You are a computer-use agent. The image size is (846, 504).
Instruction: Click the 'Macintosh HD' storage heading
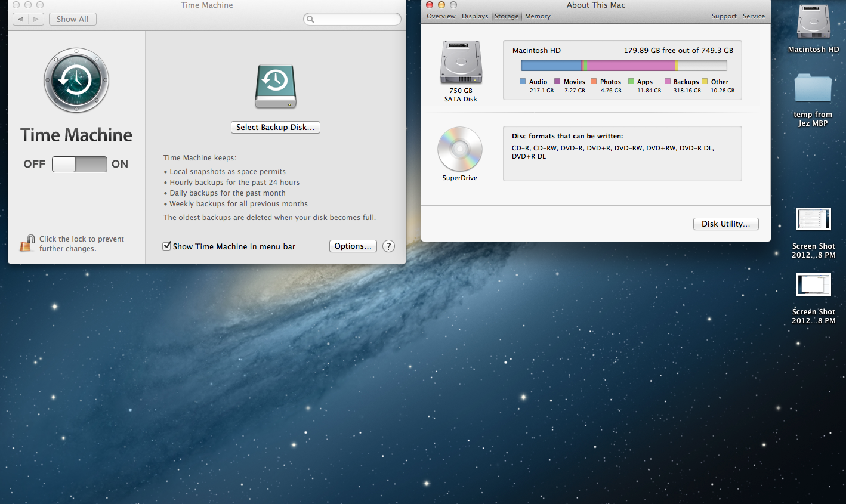click(536, 51)
